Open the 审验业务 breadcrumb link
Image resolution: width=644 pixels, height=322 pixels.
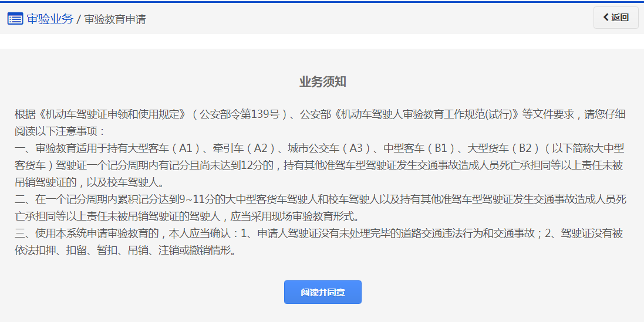click(x=50, y=19)
